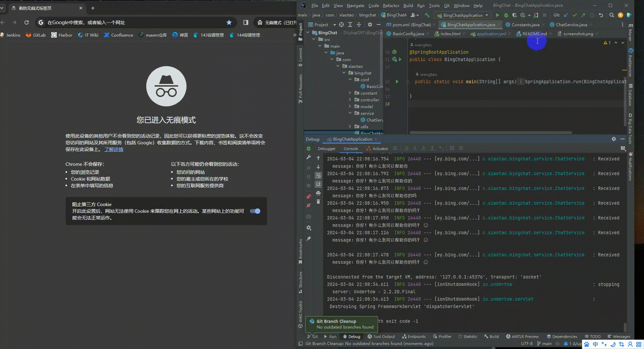
Task: Click the Rerun debug bug icon
Action: pyautogui.click(x=309, y=148)
